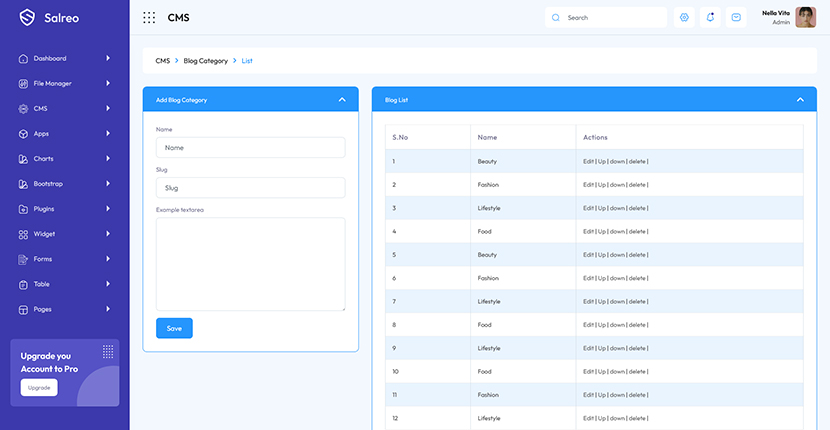This screenshot has width=830, height=430.
Task: Expand the Plugins sidebar submenu arrow
Action: (x=108, y=209)
